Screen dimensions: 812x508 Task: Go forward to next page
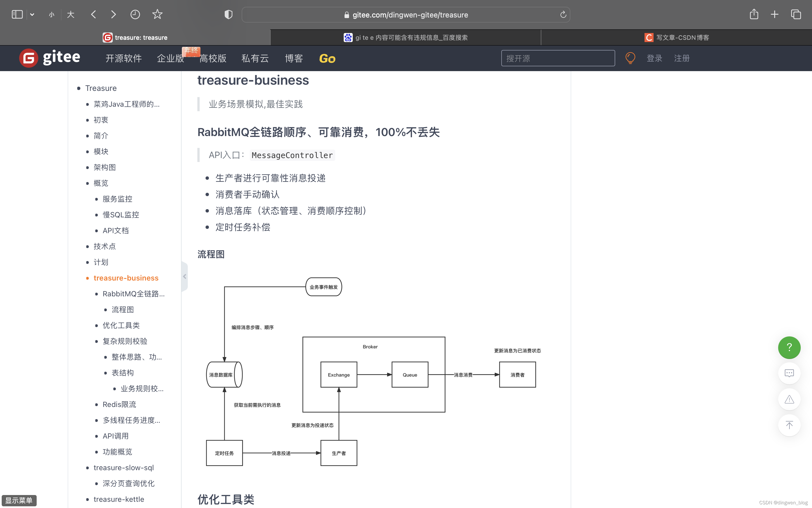[x=113, y=14]
